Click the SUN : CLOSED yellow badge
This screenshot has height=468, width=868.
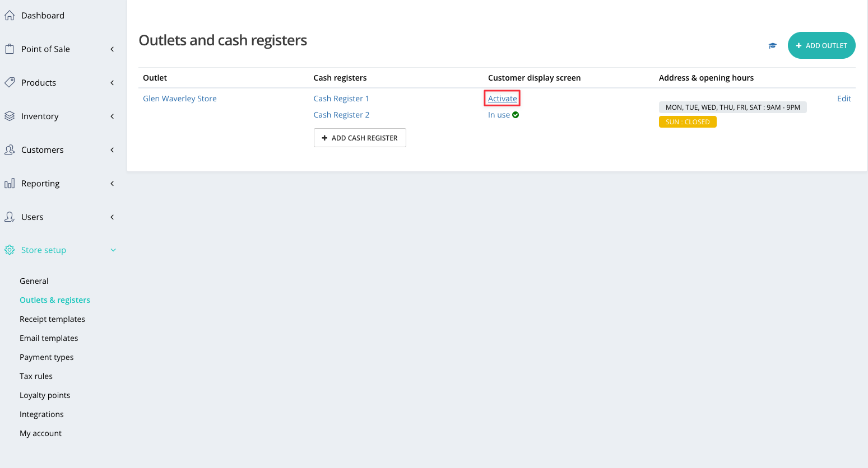point(687,122)
